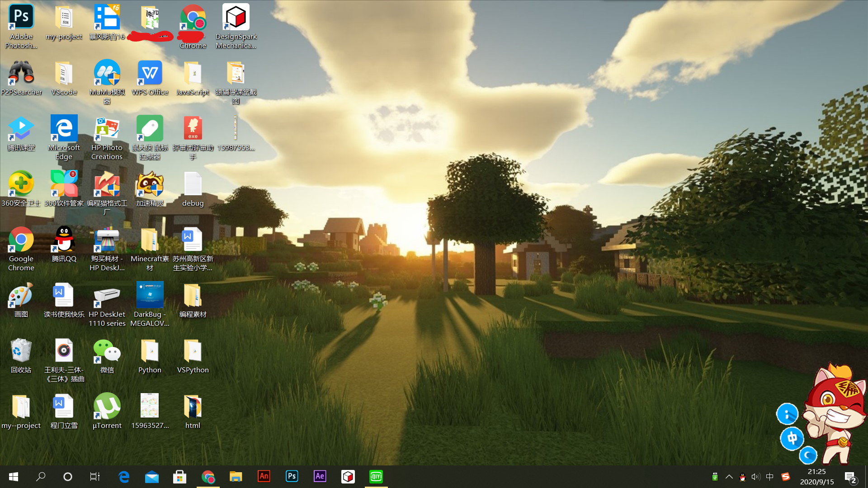868x488 pixels.
Task: Open the JavaScript folder on desktop
Action: click(193, 78)
